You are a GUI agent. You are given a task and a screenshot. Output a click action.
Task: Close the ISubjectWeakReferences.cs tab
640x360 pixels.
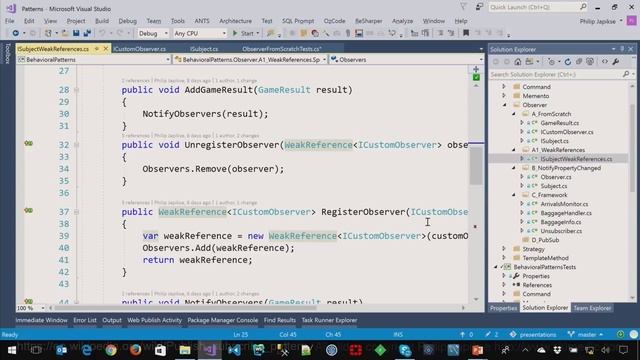(x=106, y=49)
